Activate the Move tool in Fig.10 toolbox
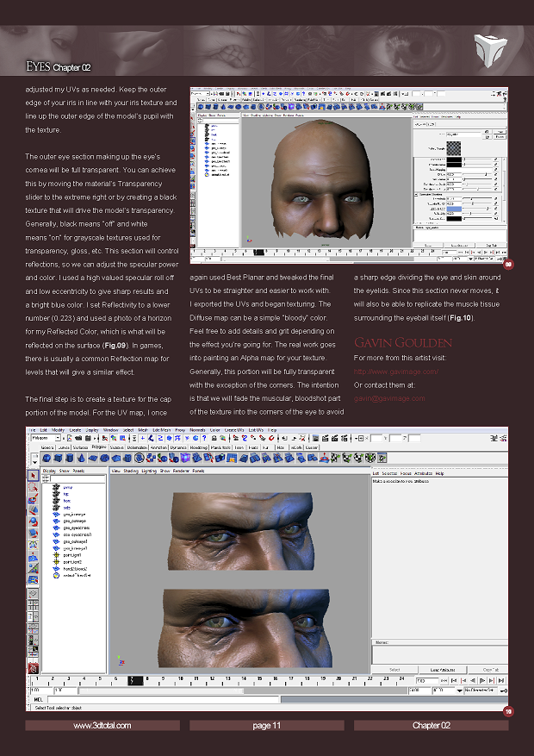This screenshot has height=756, width=534. click(33, 510)
